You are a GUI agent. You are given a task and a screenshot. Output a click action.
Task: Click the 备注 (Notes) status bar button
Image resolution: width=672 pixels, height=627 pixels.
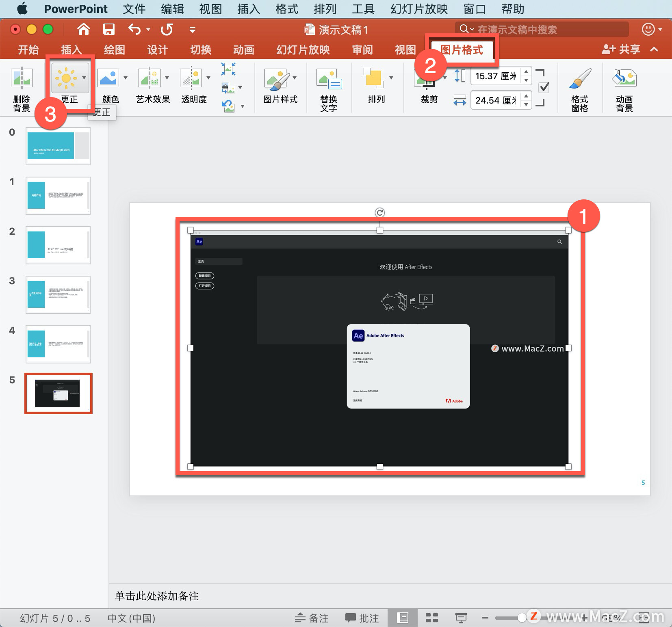click(312, 618)
